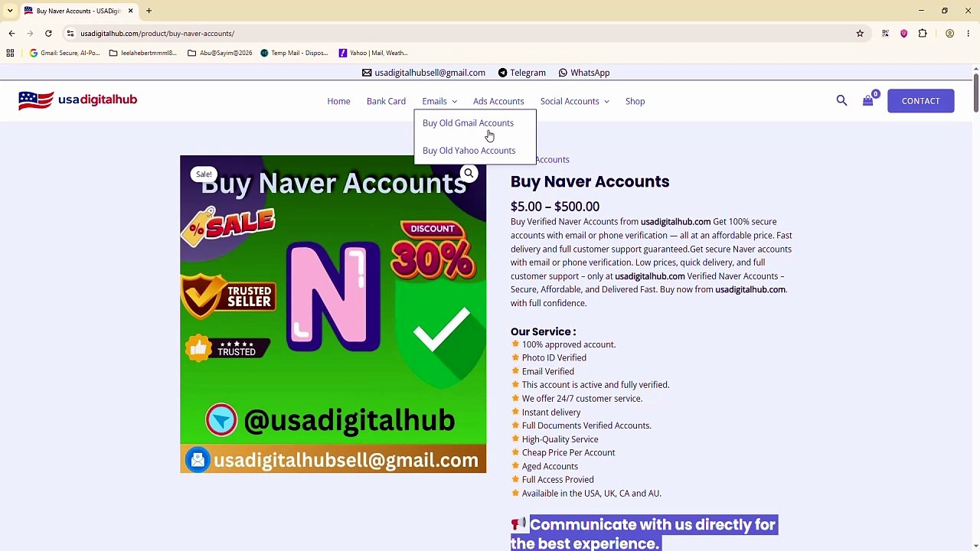Image resolution: width=980 pixels, height=551 pixels.
Task: Open the Gmail bookmark
Action: (x=64, y=53)
